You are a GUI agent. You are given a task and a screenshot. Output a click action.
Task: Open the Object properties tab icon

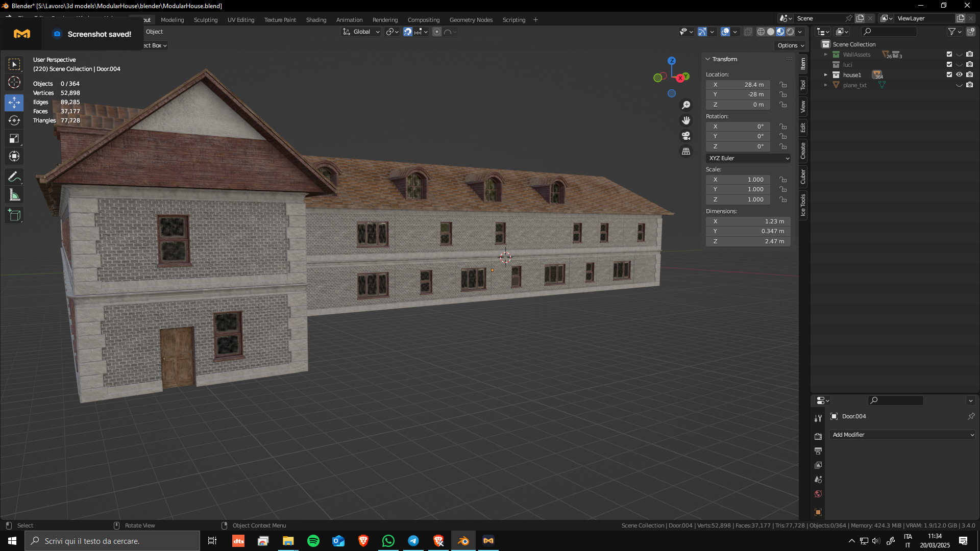pos(818,512)
